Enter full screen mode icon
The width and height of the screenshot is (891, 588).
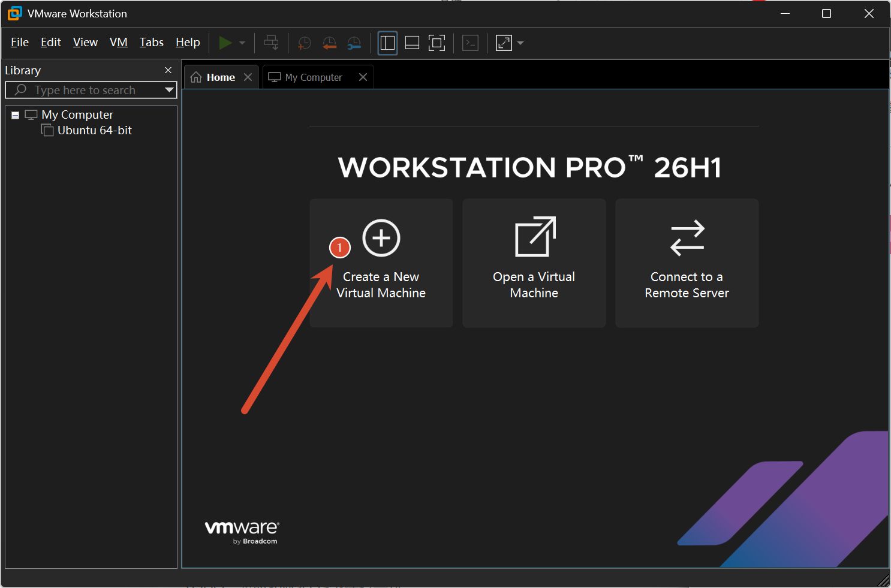tap(437, 43)
